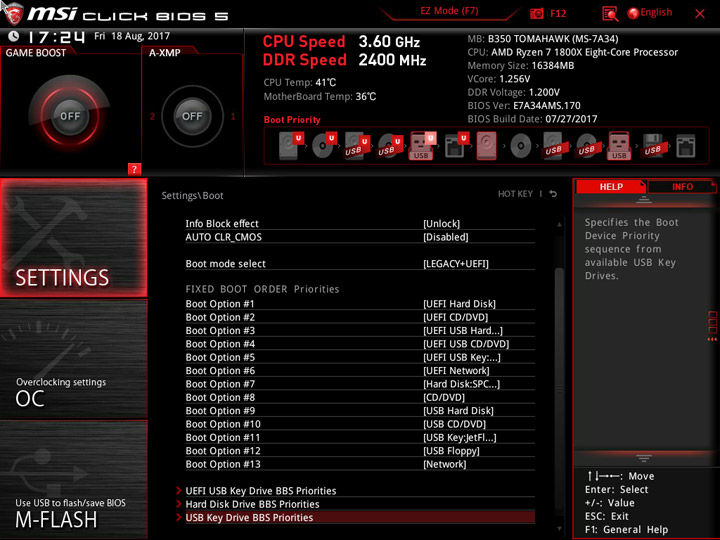Change the Info Block effect [Unlock] value
The height and width of the screenshot is (540, 720).
pos(441,224)
